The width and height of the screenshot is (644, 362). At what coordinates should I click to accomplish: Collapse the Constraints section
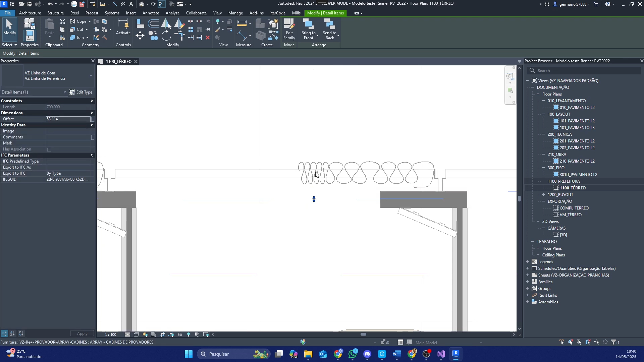coord(92,101)
